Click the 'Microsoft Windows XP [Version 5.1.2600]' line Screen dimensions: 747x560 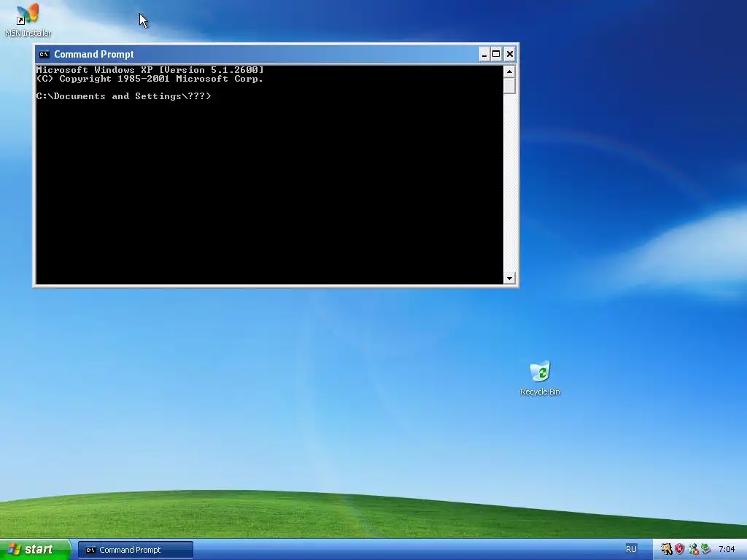(x=150, y=70)
